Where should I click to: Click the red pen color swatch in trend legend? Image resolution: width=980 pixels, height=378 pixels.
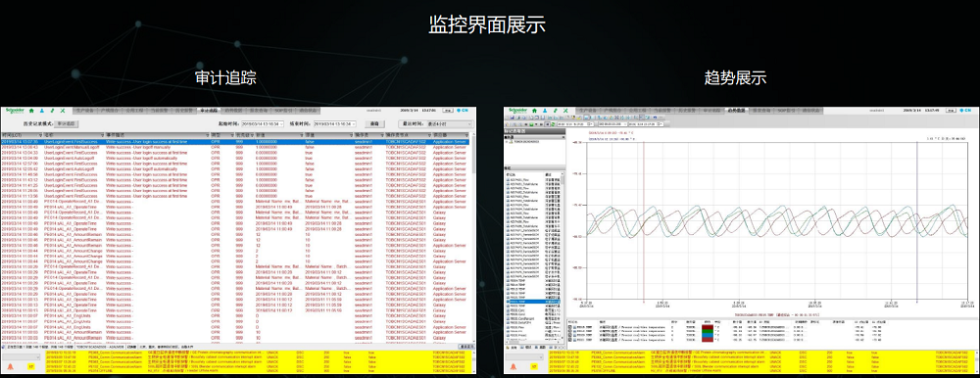[708, 327]
